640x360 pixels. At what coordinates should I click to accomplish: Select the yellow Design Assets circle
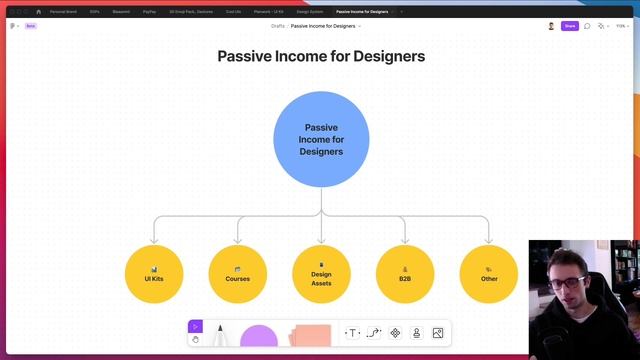point(321,274)
